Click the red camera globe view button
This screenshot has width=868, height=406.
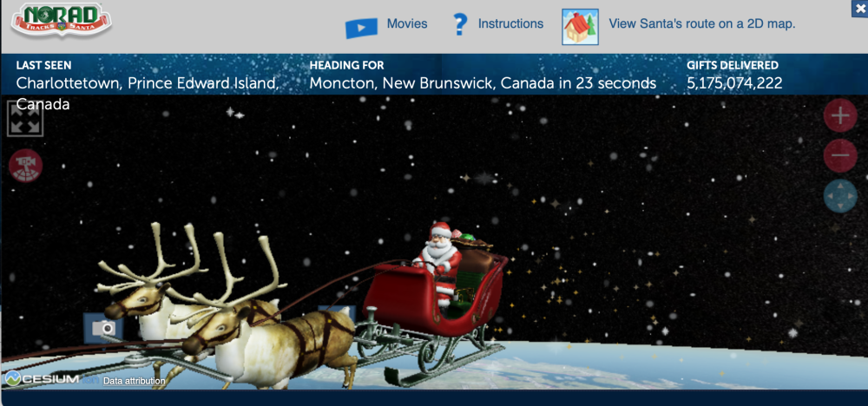[25, 166]
